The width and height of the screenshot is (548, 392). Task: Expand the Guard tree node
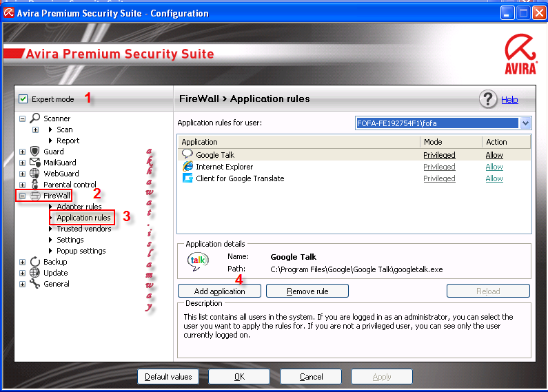[x=22, y=152]
